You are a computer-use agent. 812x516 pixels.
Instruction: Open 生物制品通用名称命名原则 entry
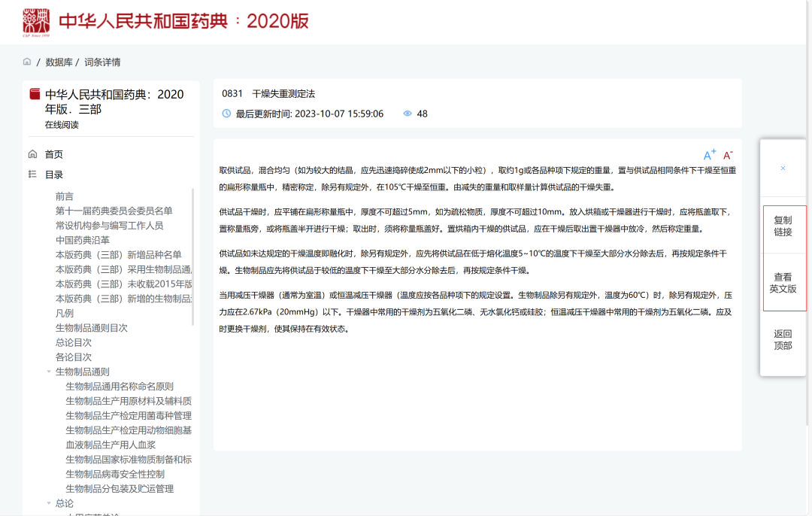pos(120,387)
